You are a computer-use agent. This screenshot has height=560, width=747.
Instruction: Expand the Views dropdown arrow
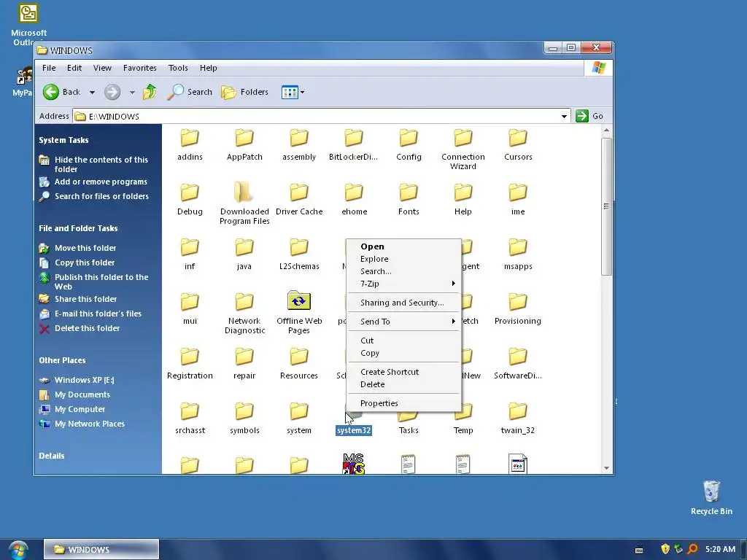(x=302, y=93)
